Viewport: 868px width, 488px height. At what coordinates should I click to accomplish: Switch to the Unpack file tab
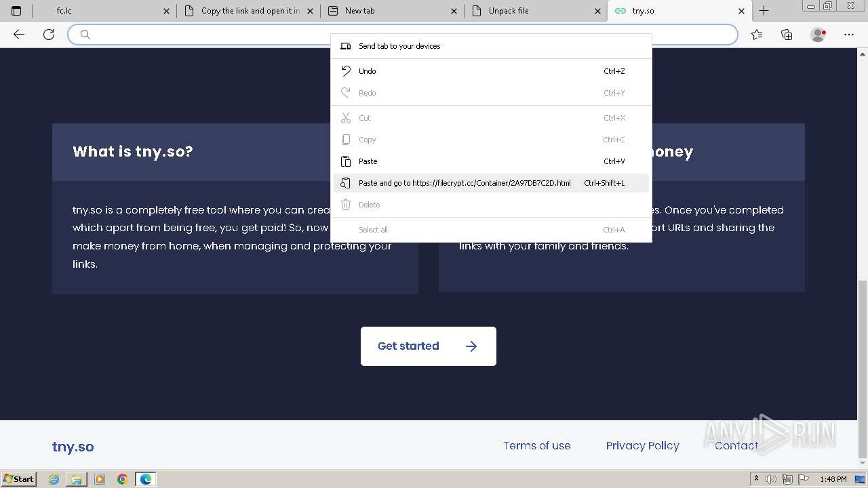[x=536, y=11]
